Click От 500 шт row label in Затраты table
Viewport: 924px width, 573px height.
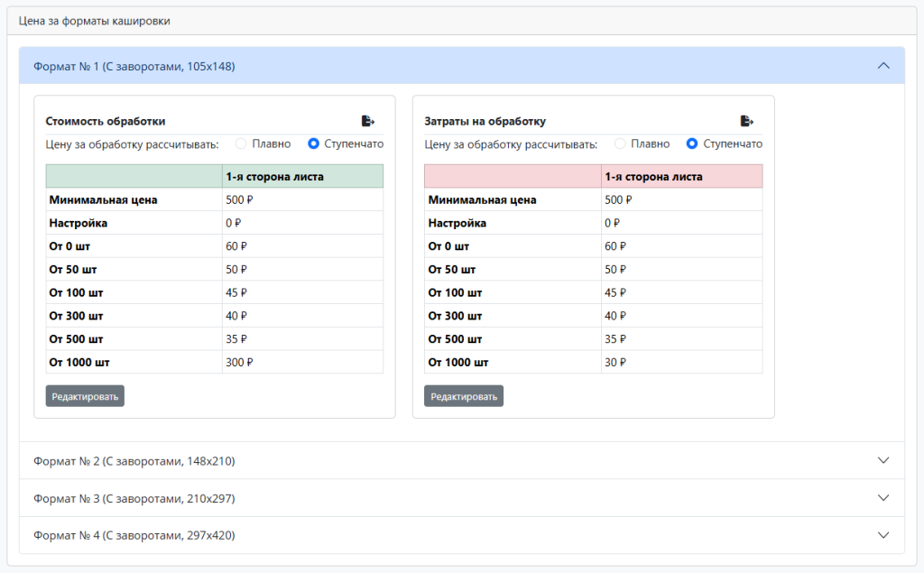click(x=455, y=339)
